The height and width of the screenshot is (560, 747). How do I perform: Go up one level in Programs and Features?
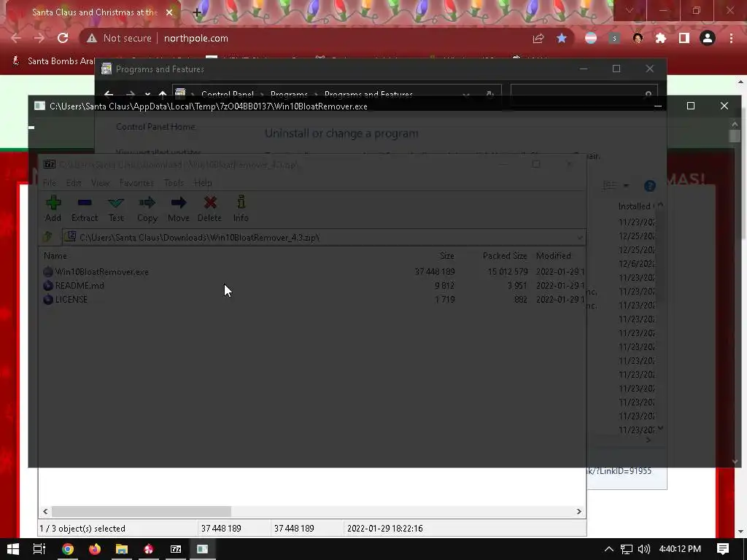163,94
